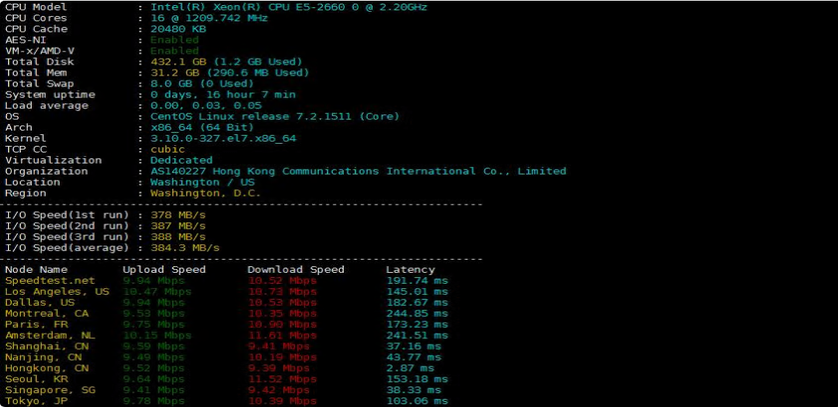Select the Tokyo, JP node name

click(36, 401)
